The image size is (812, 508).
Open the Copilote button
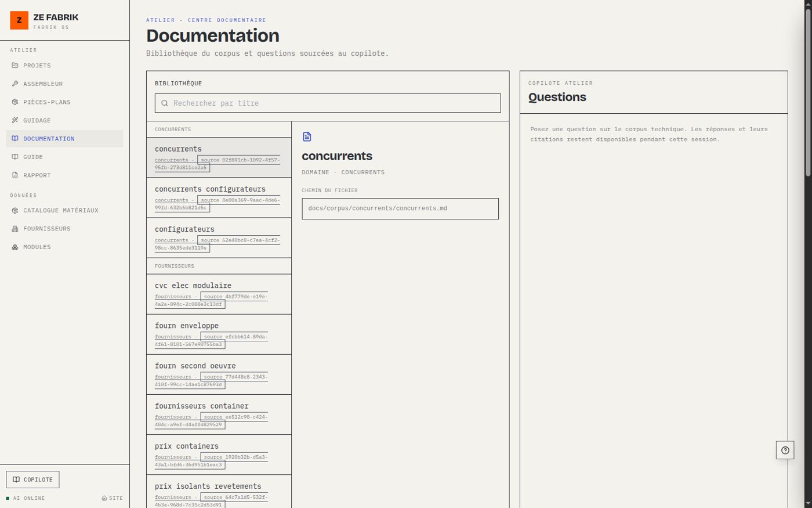coord(32,480)
